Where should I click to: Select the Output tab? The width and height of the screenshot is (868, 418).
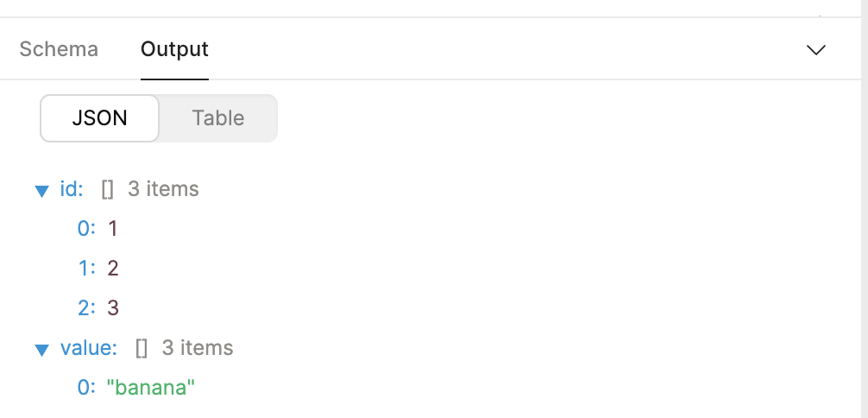coord(174,49)
